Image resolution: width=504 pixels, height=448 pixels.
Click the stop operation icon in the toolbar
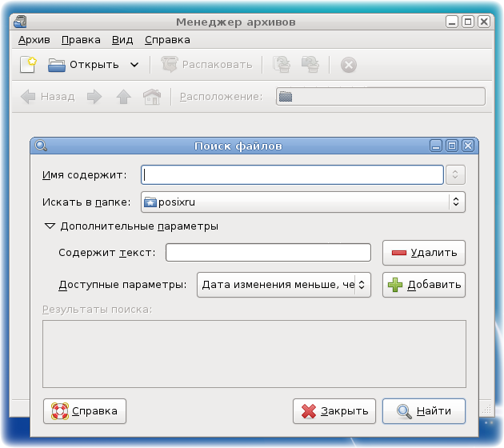click(349, 65)
